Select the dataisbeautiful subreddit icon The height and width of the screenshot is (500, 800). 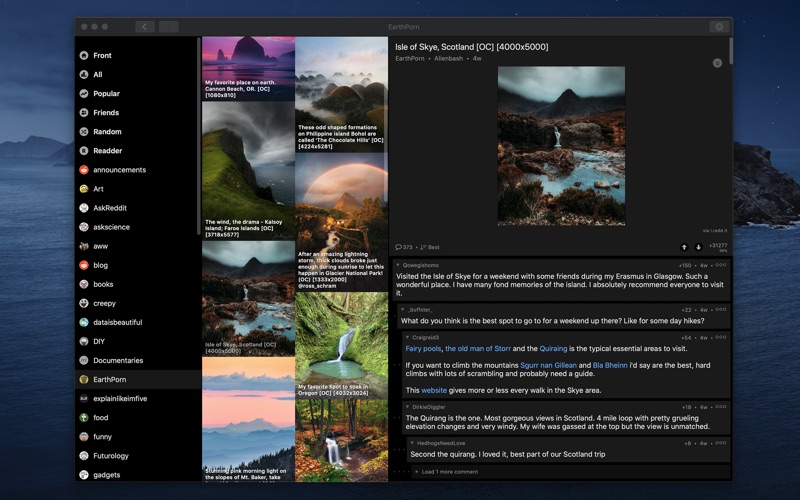click(x=84, y=322)
